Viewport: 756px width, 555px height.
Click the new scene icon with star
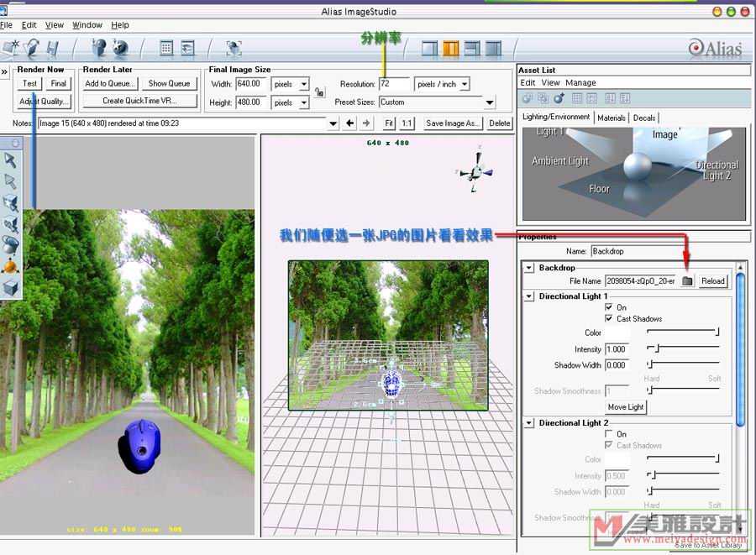coord(11,48)
